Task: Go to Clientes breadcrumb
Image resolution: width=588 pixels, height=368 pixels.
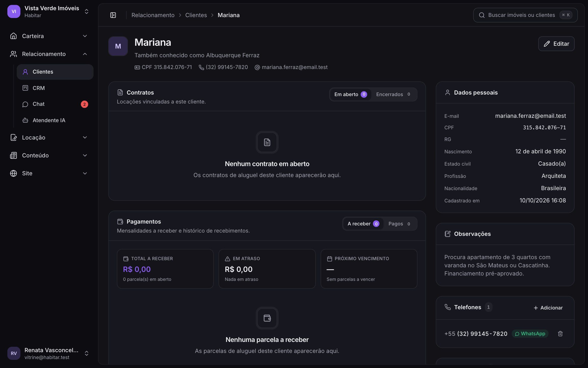Action: (196, 15)
